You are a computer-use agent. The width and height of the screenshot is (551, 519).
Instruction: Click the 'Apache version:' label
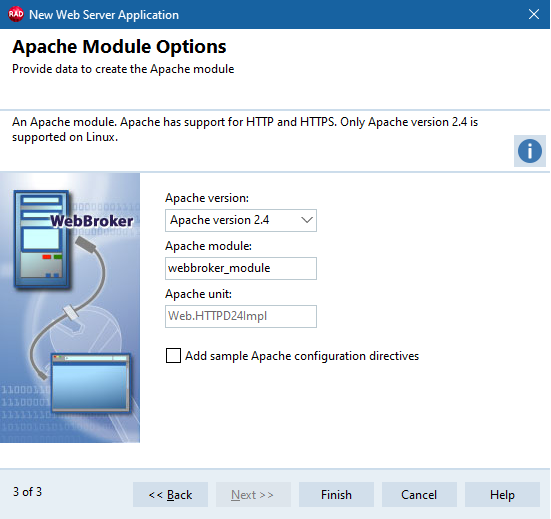(207, 198)
